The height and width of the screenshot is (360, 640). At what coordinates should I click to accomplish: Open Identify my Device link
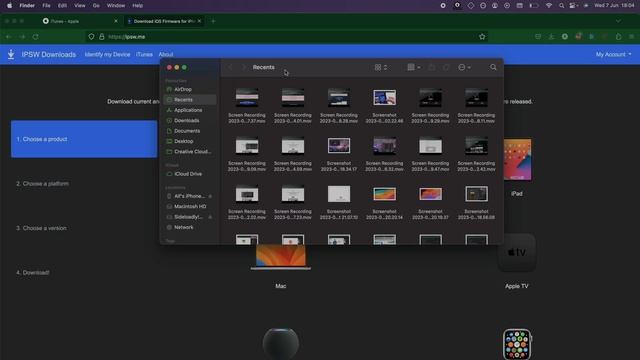pos(107,54)
